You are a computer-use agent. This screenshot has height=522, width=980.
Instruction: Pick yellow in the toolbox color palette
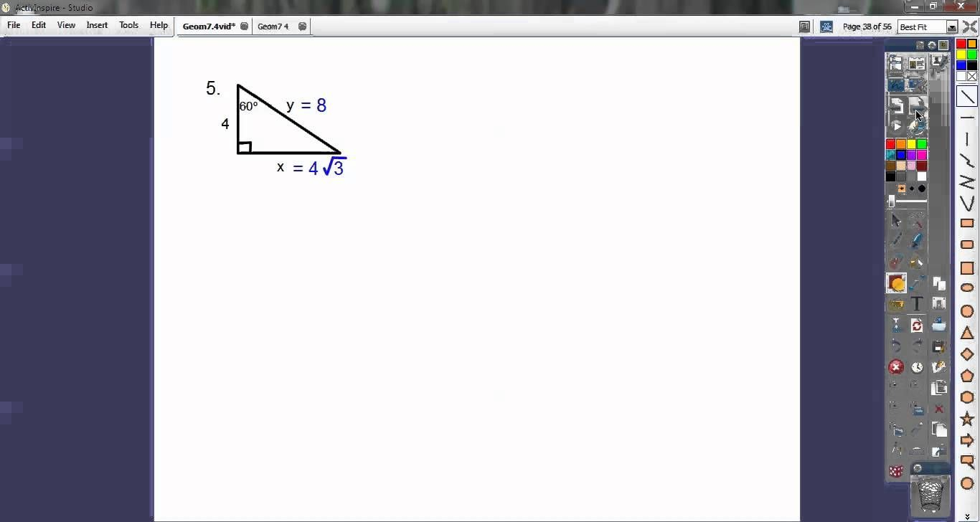point(911,144)
